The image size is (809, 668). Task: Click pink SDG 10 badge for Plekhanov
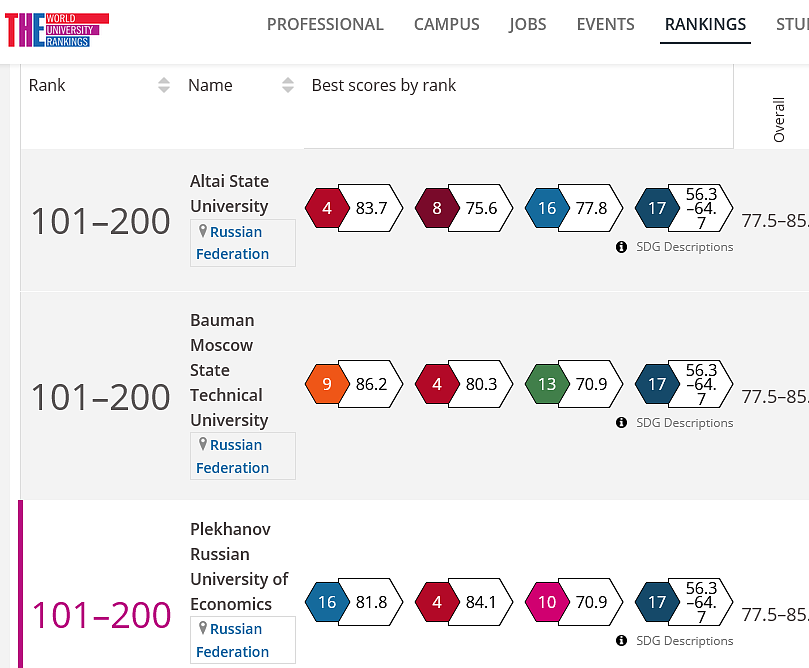click(x=546, y=603)
